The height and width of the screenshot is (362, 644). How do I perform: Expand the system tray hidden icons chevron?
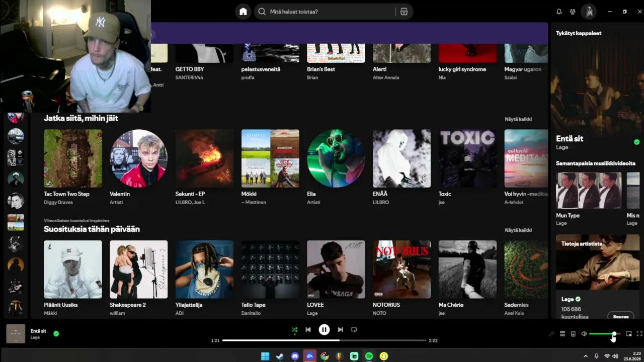click(x=585, y=356)
